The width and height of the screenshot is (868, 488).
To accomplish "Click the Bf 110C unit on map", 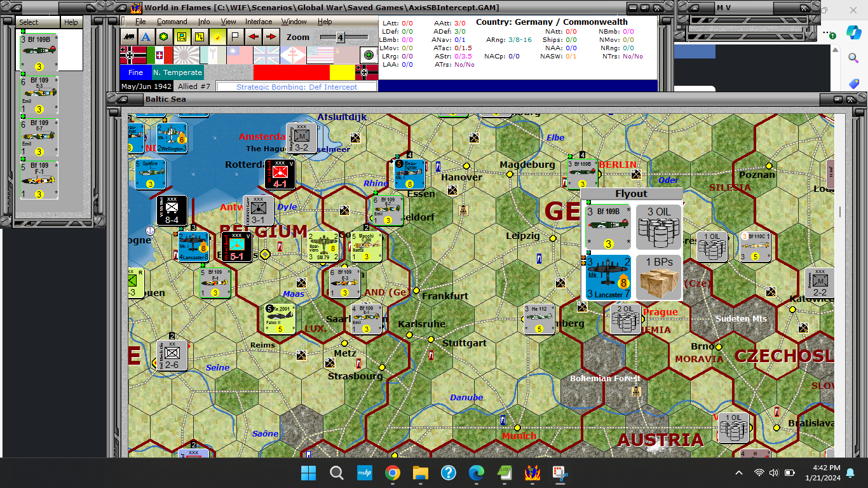I will 755,247.
